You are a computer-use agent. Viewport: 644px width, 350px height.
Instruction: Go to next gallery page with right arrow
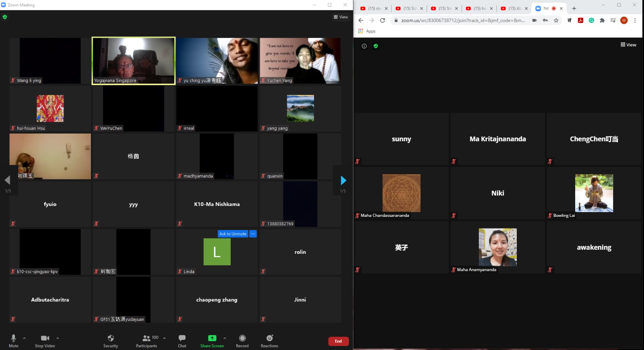pyautogui.click(x=343, y=180)
